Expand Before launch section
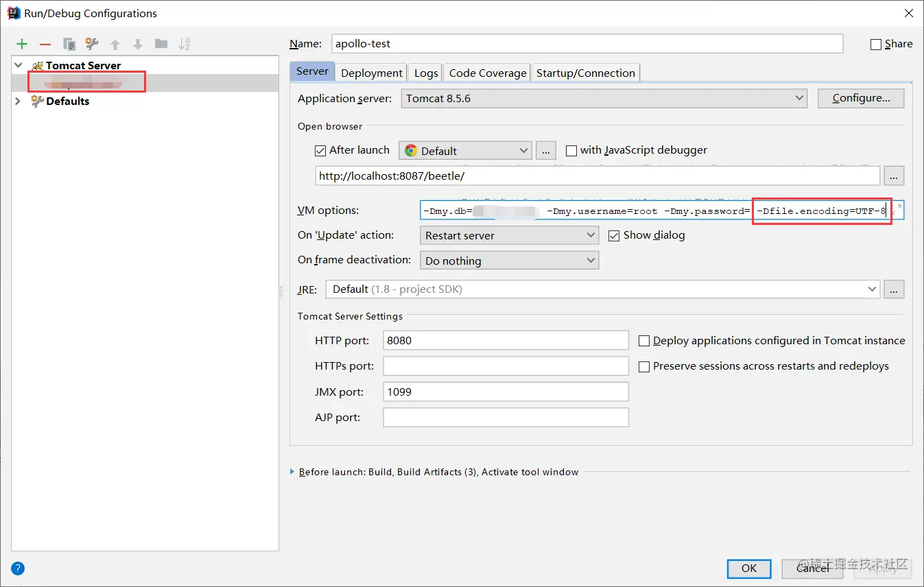The height and width of the screenshot is (587, 924). click(293, 472)
